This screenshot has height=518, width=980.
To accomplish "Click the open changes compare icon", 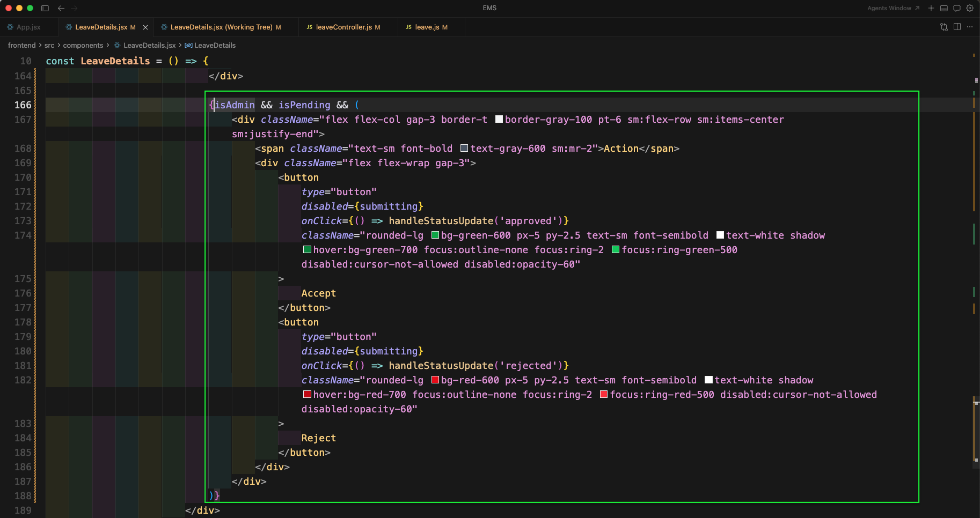I will pos(944,27).
